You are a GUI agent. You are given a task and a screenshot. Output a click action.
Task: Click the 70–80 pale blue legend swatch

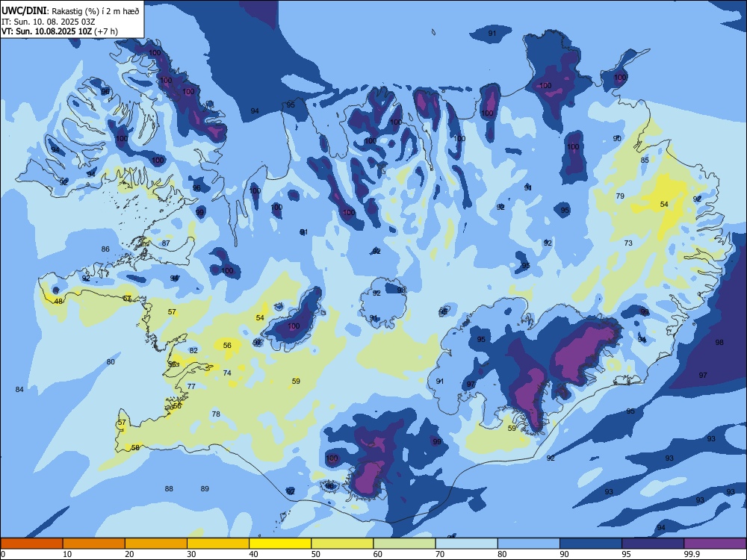(x=466, y=544)
